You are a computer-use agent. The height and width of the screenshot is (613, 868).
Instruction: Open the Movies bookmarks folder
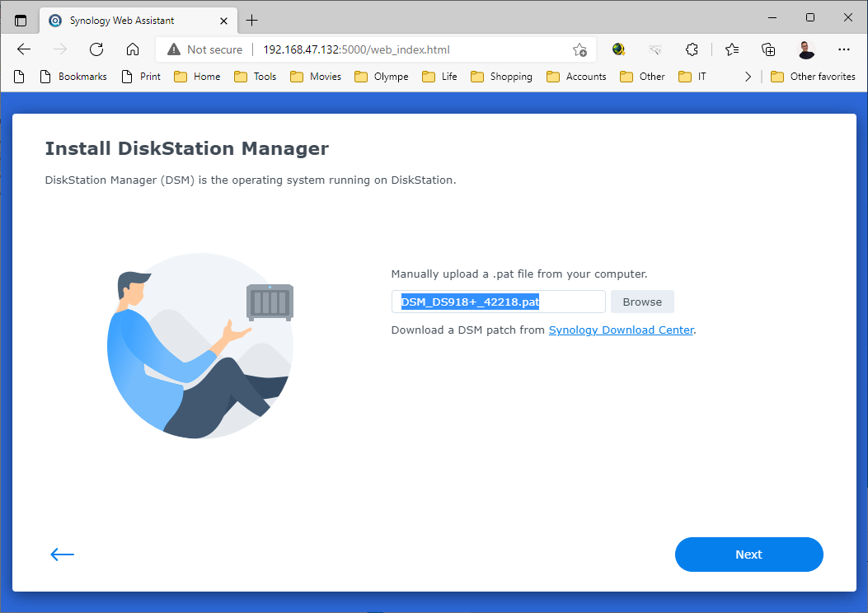[x=316, y=77]
